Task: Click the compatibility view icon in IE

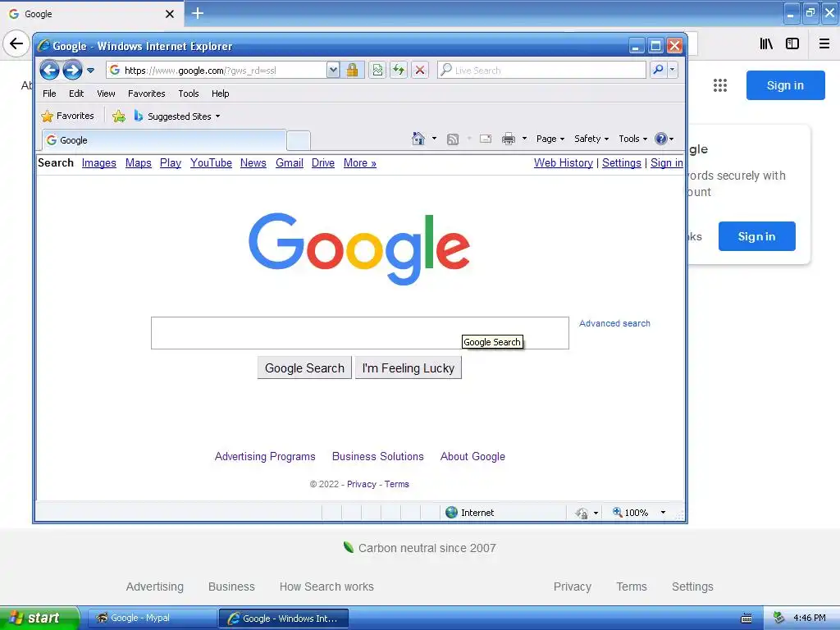Action: [x=377, y=70]
